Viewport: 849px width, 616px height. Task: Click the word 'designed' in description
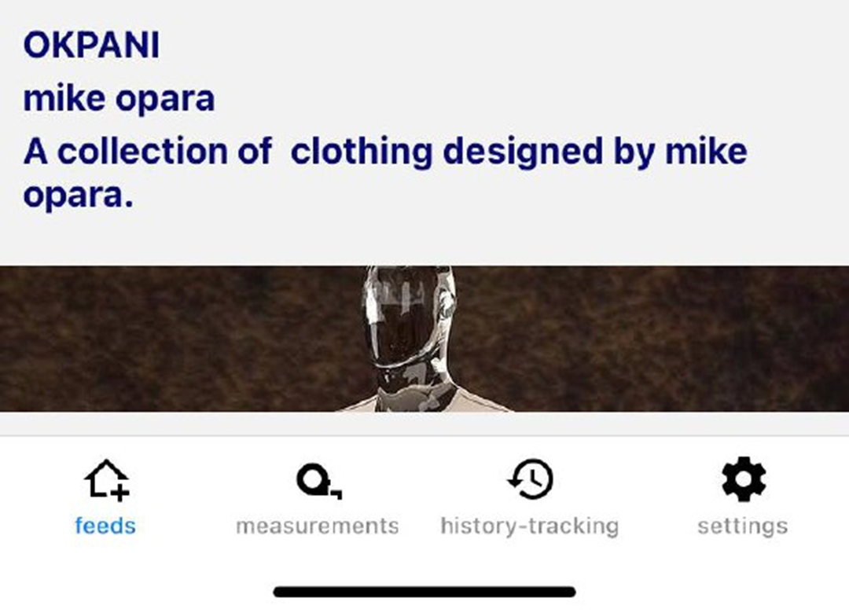click(x=523, y=151)
